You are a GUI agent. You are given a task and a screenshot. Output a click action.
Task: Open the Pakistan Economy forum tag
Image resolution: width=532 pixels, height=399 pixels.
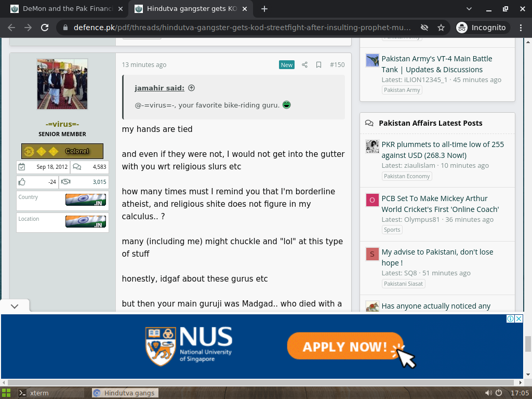(407, 176)
